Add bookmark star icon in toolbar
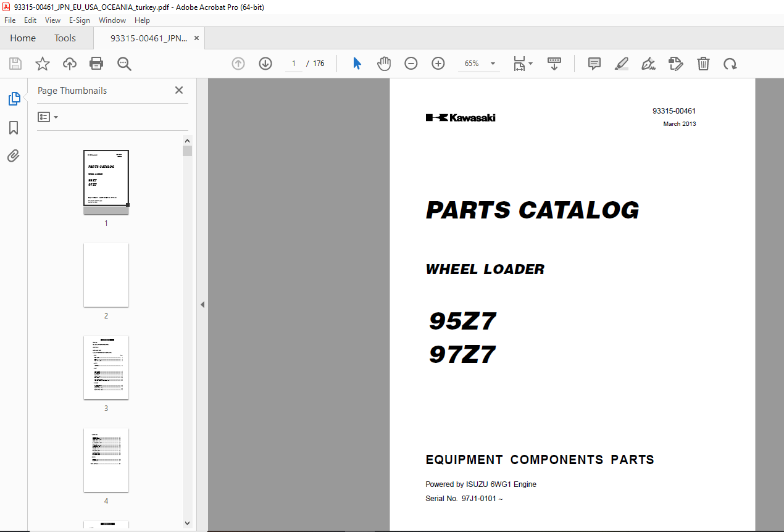The width and height of the screenshot is (784, 532). point(43,64)
